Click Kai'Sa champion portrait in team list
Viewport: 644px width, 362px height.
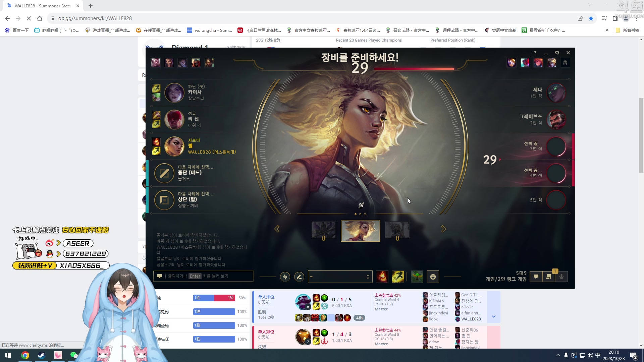174,93
